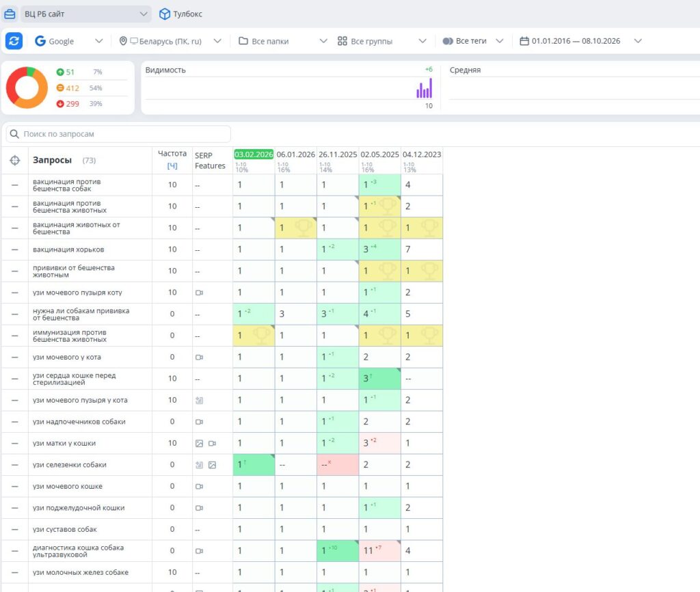
Task: Click the blue refresh positions button
Action: pos(14,41)
